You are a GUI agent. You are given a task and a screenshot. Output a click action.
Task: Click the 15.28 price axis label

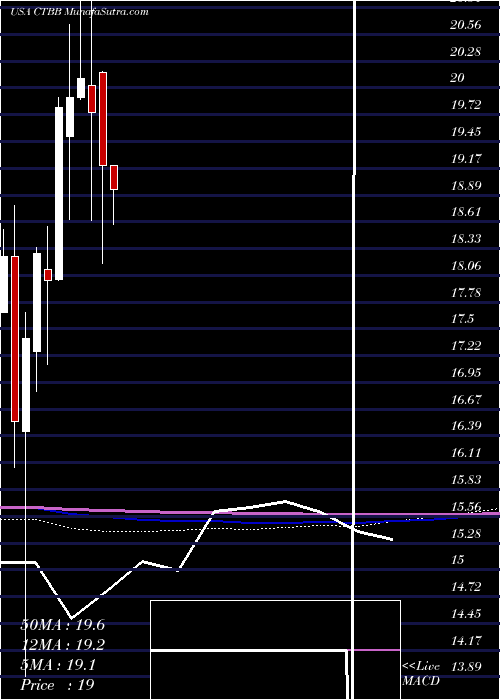pyautogui.click(x=466, y=533)
